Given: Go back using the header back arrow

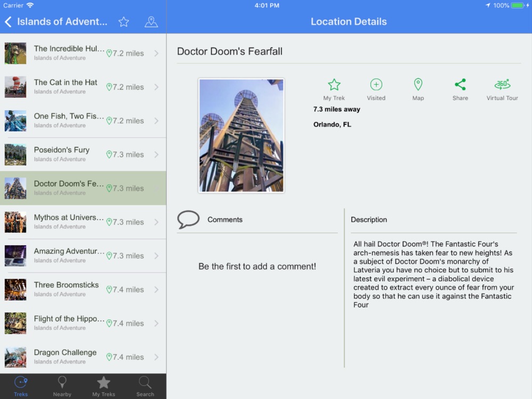Looking at the screenshot, I should (9, 22).
